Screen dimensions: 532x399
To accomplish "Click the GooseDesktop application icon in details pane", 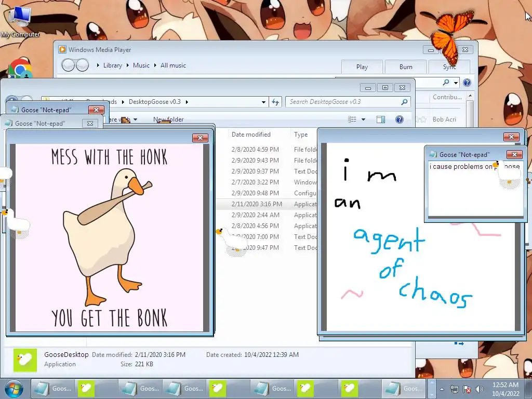I will coord(25,360).
